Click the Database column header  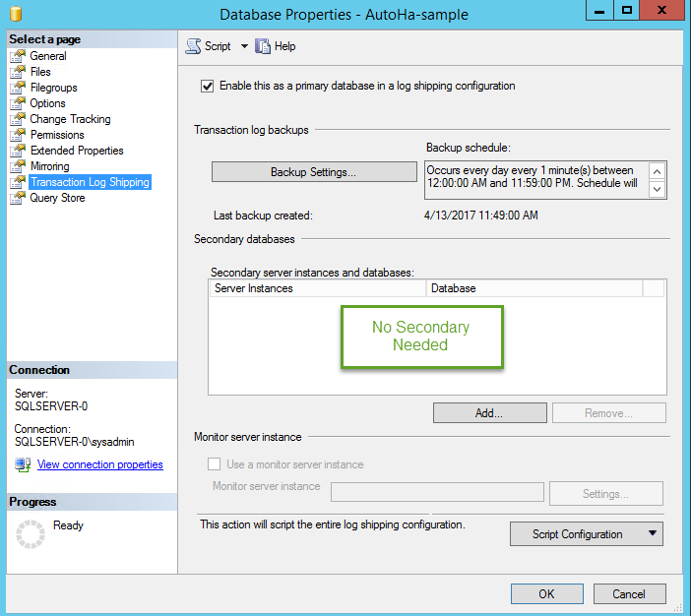click(x=534, y=288)
